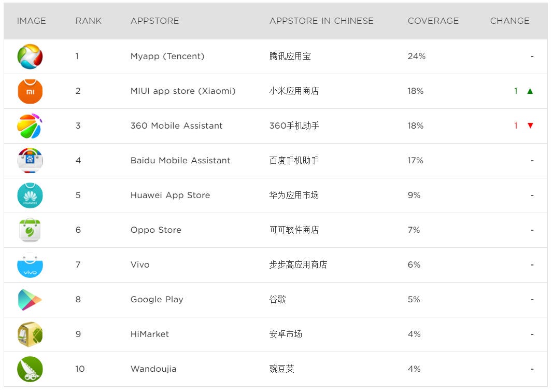553x392 pixels.
Task: Click the 18% coverage in Xiaomi row
Action: click(x=416, y=91)
